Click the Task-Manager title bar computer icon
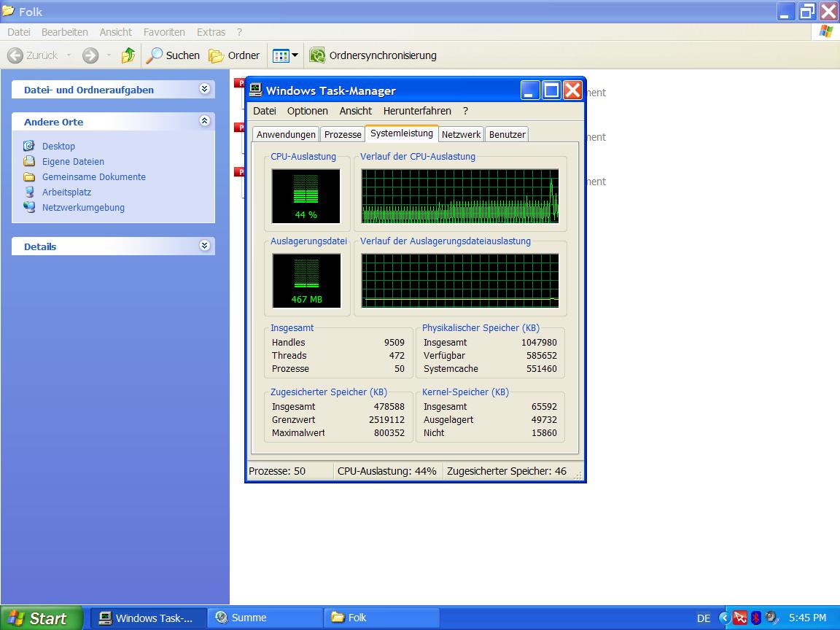840x630 pixels. click(256, 90)
